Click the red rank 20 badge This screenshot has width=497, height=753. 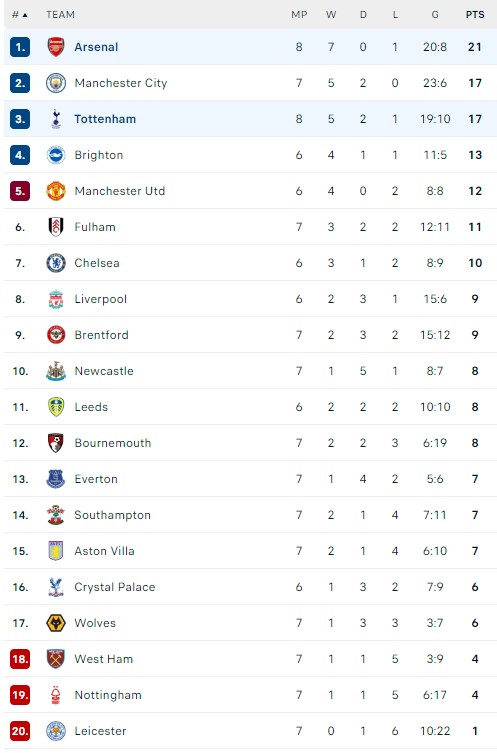[20, 731]
